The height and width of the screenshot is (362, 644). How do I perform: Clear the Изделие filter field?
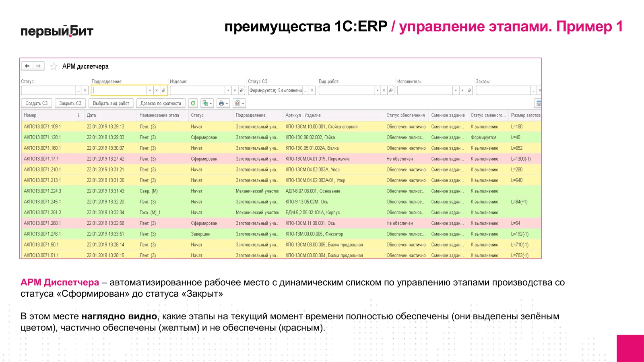(235, 91)
